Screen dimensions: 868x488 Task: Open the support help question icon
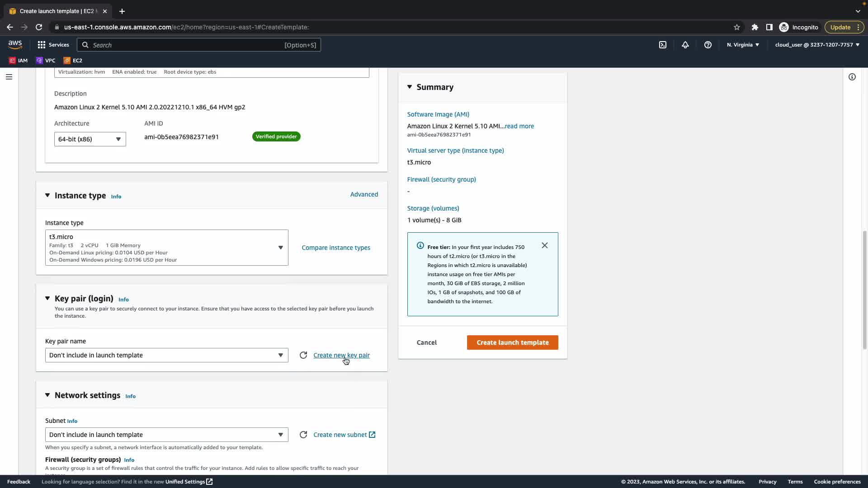point(708,45)
